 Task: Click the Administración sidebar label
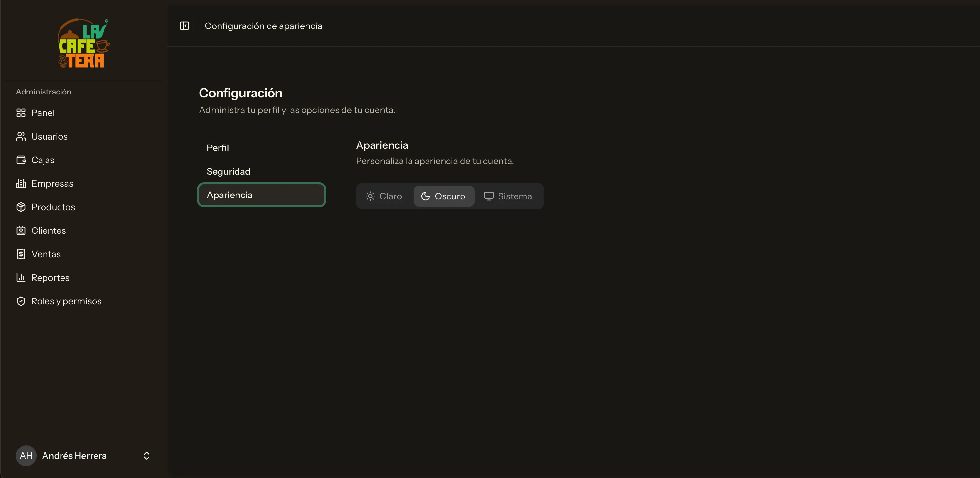[44, 92]
